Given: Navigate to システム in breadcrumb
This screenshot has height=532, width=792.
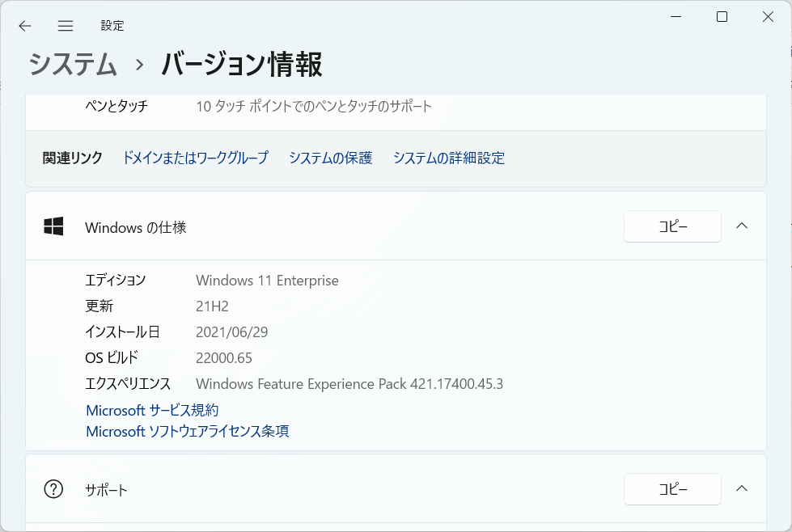Looking at the screenshot, I should click(73, 65).
